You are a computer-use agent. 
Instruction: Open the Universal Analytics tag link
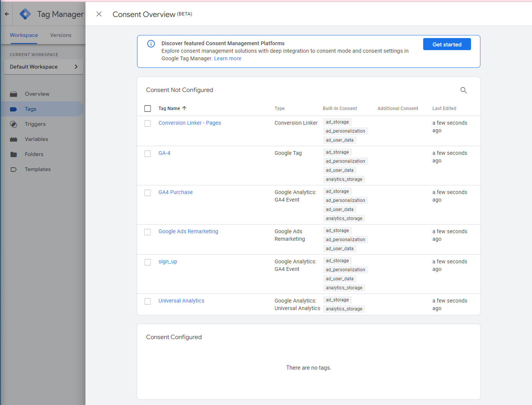(x=181, y=301)
